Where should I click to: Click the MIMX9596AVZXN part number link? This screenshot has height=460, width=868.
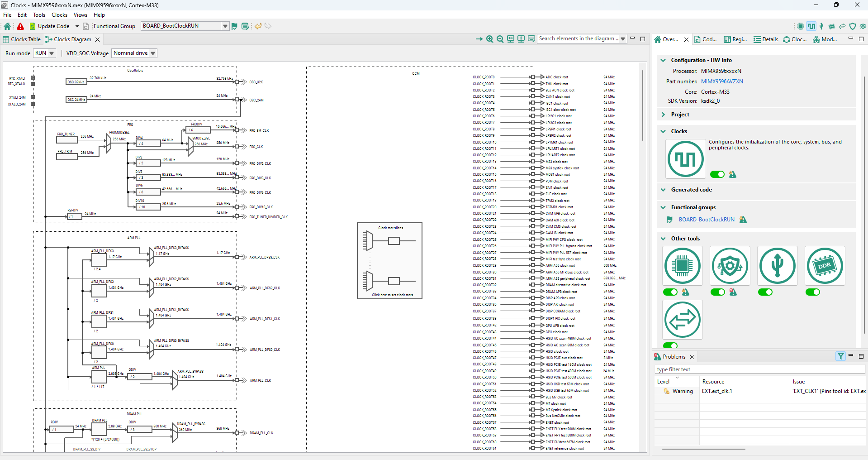pos(722,81)
